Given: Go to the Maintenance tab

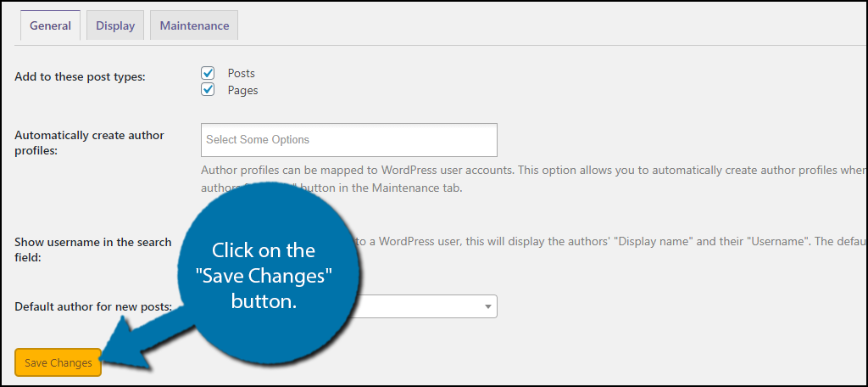Looking at the screenshot, I should 194,25.
